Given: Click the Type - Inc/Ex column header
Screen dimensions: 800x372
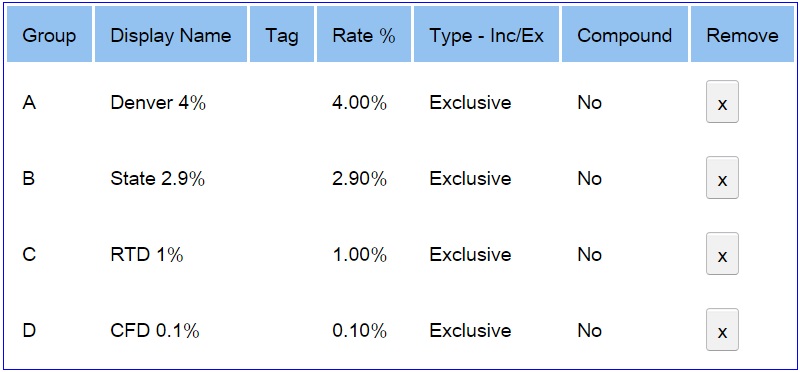Looking at the screenshot, I should point(486,34).
